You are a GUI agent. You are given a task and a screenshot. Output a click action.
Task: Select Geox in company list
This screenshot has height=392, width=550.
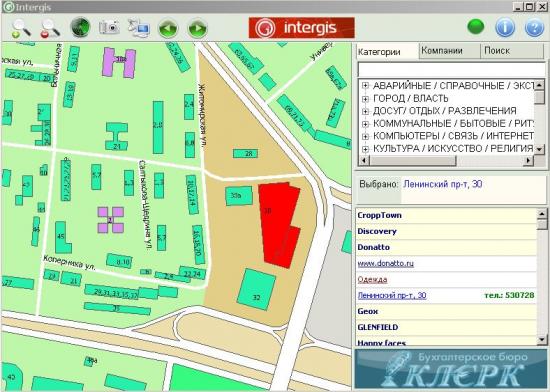pyautogui.click(x=368, y=311)
